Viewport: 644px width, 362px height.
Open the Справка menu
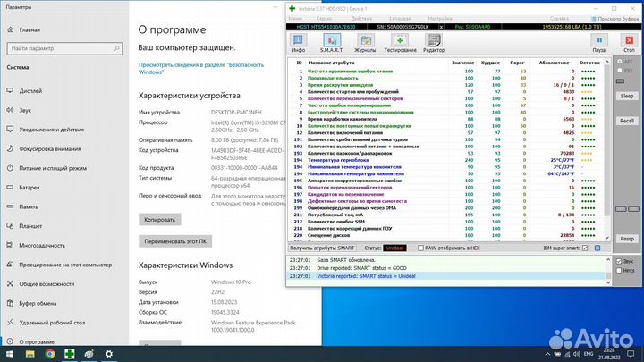coord(559,19)
